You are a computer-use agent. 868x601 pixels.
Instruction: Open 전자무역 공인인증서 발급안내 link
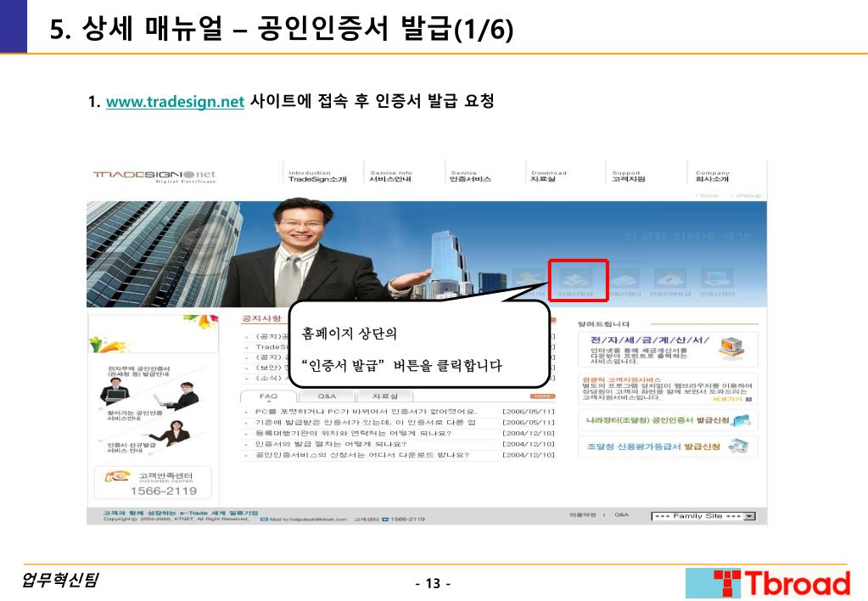point(139,371)
